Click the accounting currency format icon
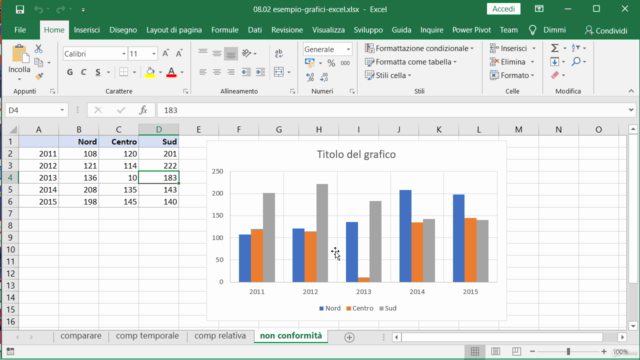Screen dimensions: 640x360 click(x=310, y=63)
